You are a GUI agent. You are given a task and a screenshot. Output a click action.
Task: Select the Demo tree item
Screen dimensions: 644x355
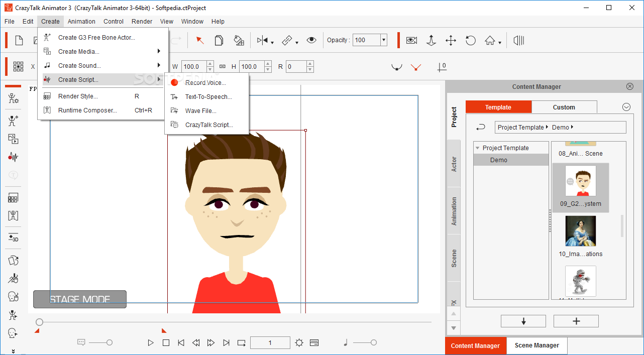point(511,160)
